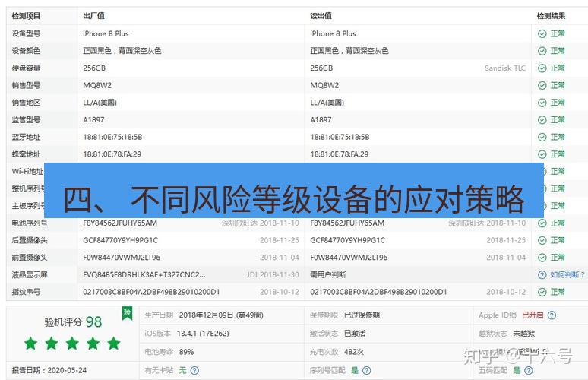588x380 pixels.
Task: Click green check icon in 指纹串号 row
Action: click(542, 292)
